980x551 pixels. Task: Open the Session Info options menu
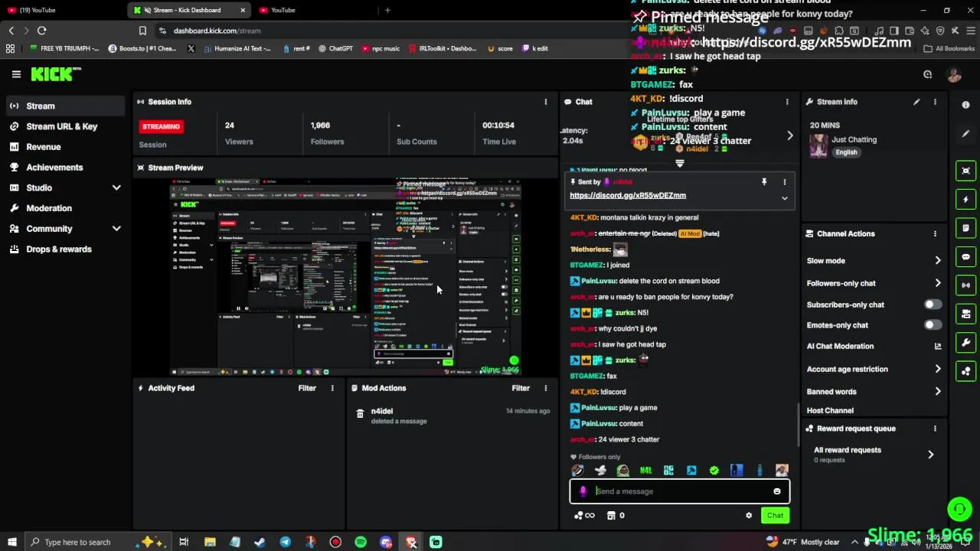(x=546, y=102)
